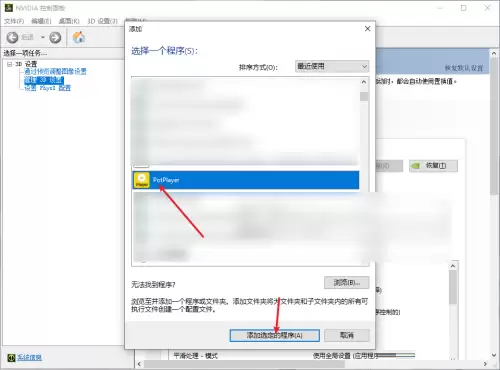
Task: Collapse the 3D 设置 tree node
Action: (x=10, y=64)
